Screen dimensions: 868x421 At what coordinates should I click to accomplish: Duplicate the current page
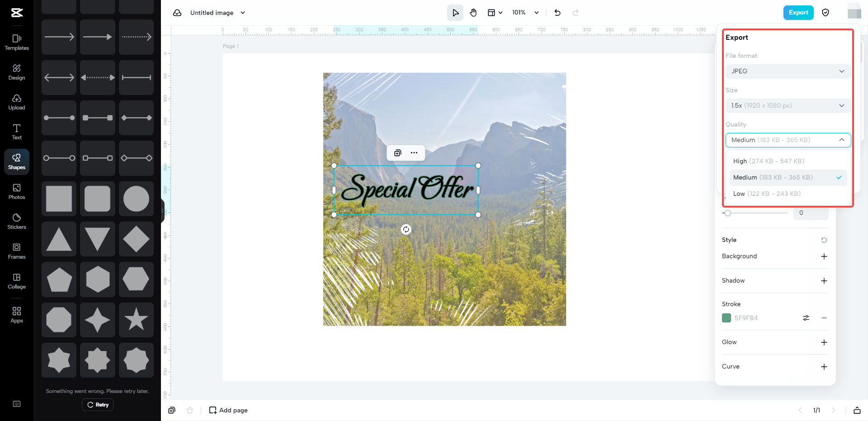click(x=172, y=410)
